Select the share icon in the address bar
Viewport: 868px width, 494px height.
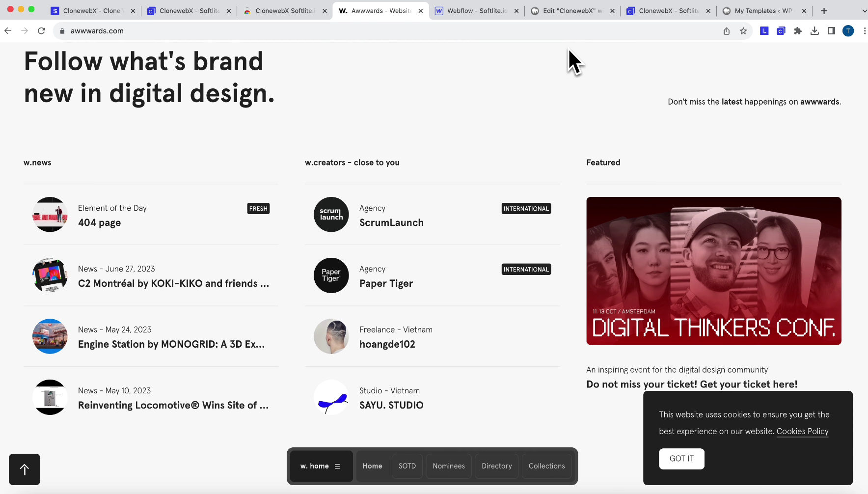[726, 30]
